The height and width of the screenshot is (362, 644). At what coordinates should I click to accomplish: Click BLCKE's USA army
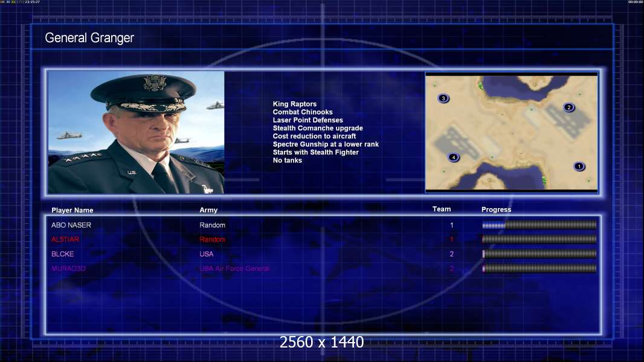point(206,254)
